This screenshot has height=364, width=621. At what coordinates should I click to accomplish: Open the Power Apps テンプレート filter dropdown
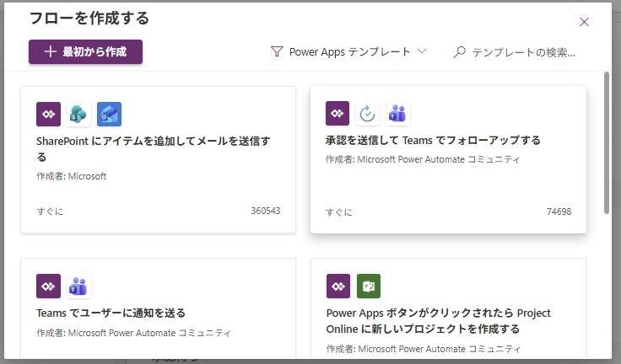pos(348,52)
